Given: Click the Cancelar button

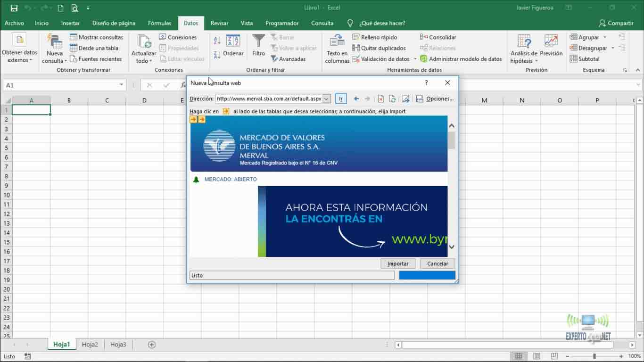Looking at the screenshot, I should pyautogui.click(x=438, y=263).
